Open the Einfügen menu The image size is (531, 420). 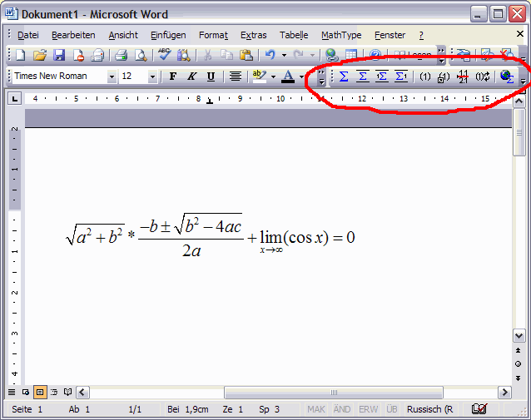click(x=168, y=35)
